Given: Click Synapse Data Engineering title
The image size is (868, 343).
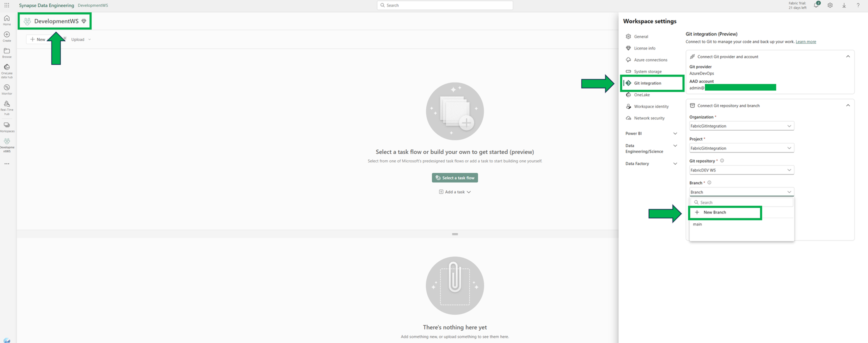Looking at the screenshot, I should tap(46, 5).
